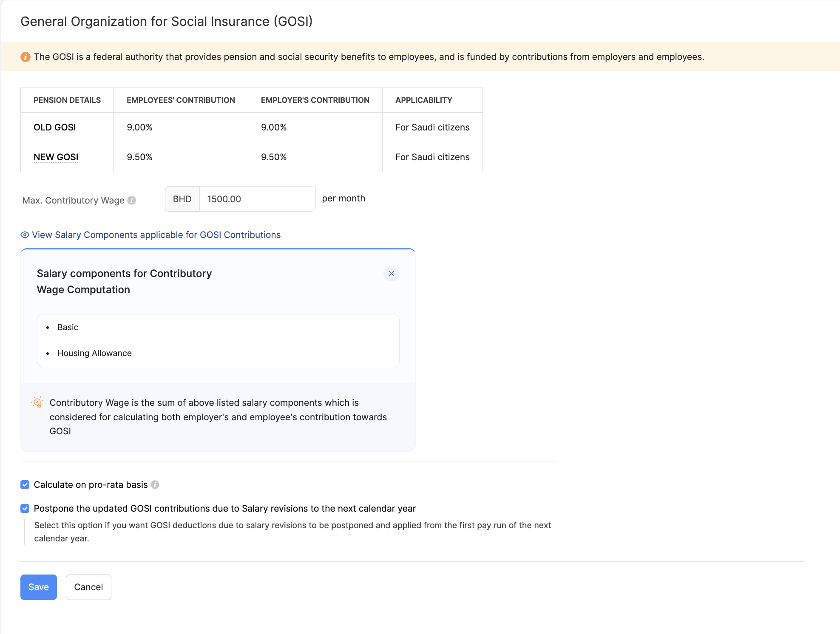The height and width of the screenshot is (634, 840).
Task: Uncheck Calculate on pro-rata basis
Action: point(25,485)
